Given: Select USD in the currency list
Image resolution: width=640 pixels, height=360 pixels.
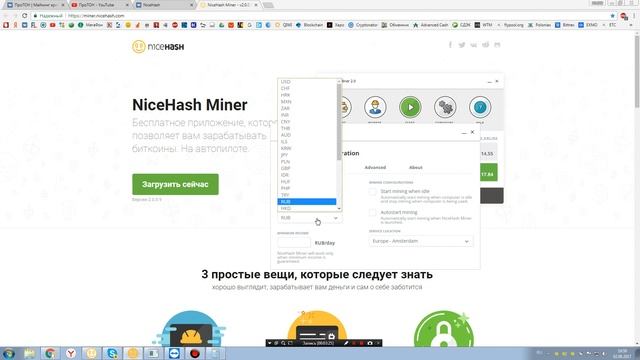Looking at the screenshot, I should [307, 82].
